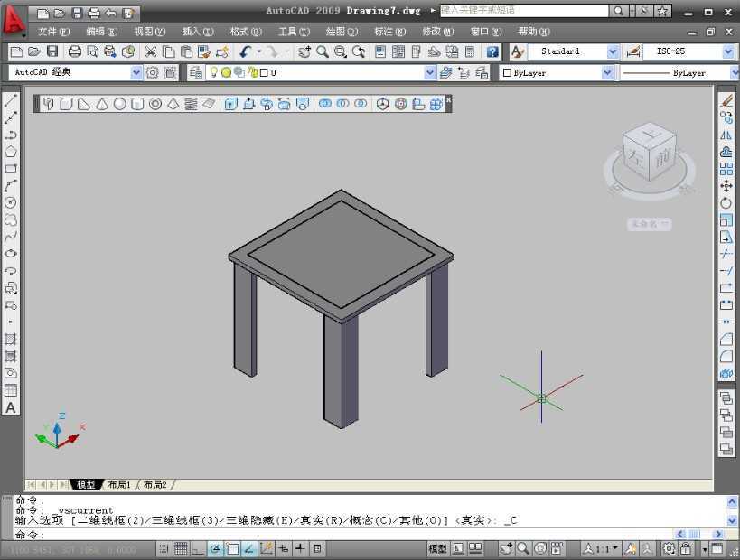Viewport: 740px width, 560px height.
Task: Toggle Ortho mode in status bar
Action: coord(198,548)
